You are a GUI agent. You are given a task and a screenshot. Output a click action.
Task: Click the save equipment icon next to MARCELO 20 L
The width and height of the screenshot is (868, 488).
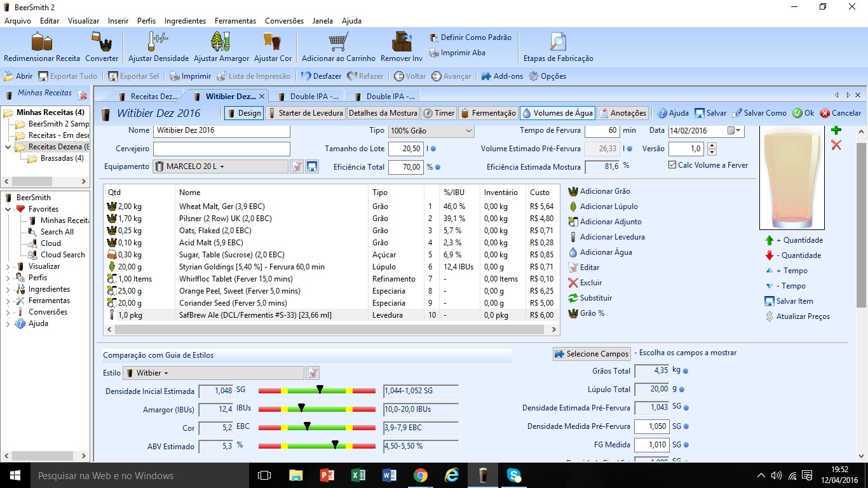312,166
